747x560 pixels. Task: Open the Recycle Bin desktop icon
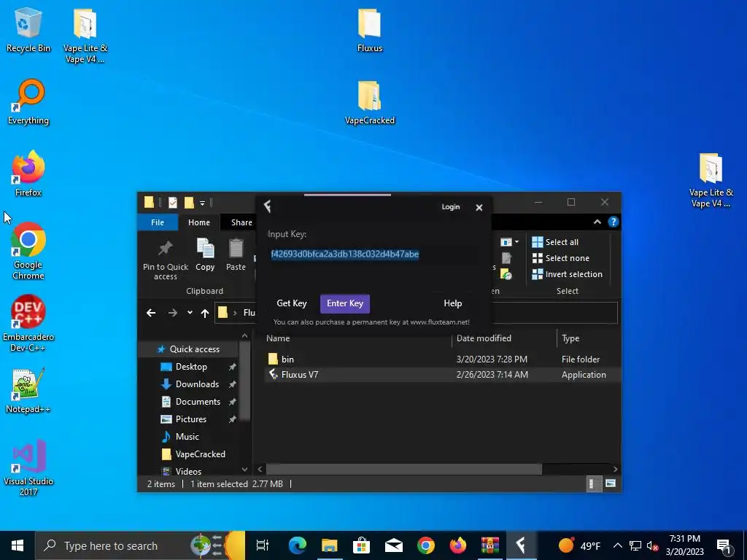[x=28, y=29]
